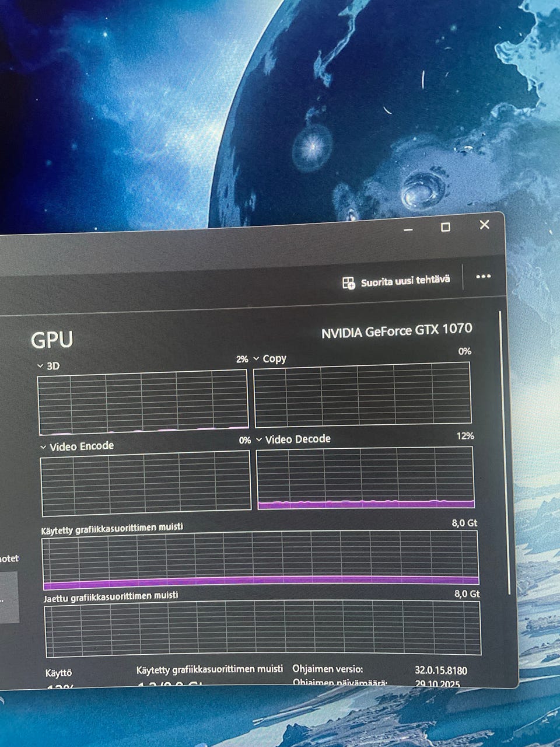Click the Jaettu grafiikkasuorittimen muisti graph

[262, 629]
